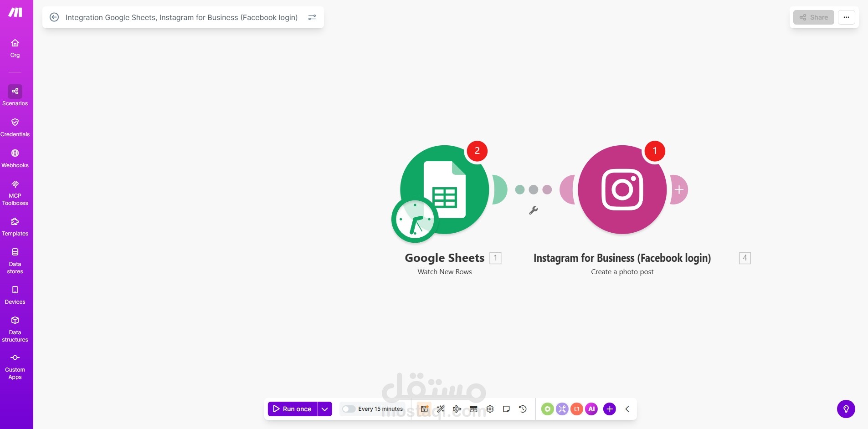Select the Create a photo post label
Screen dimensions: 868x429
tap(622, 272)
